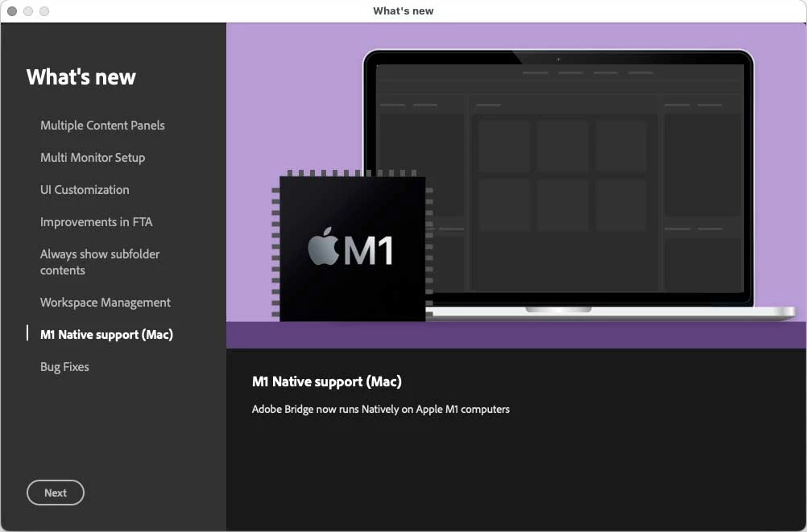Show Always show subfolder contents item
The width and height of the screenshot is (807, 532).
click(x=100, y=262)
